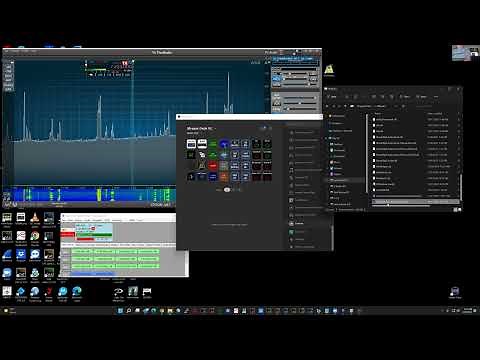Click the first green macro button in logger
The image size is (480, 360).
click(82, 252)
